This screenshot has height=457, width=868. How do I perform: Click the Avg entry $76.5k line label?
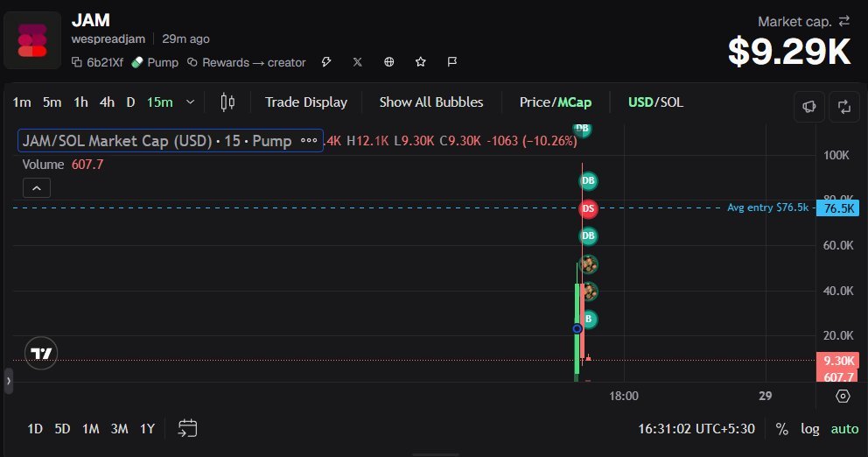pyautogui.click(x=767, y=207)
